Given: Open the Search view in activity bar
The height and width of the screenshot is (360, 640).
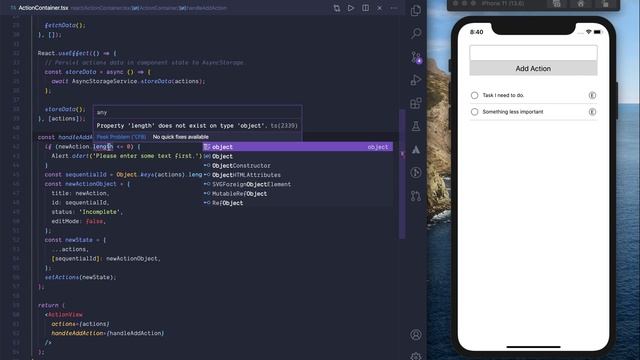Looking at the screenshot, I should 416,33.
